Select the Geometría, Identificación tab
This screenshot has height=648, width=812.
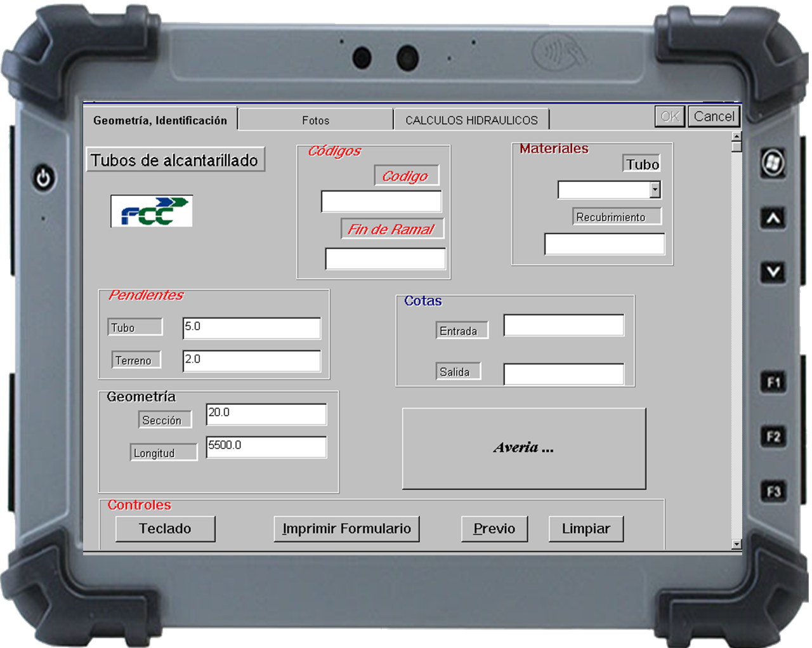(160, 120)
